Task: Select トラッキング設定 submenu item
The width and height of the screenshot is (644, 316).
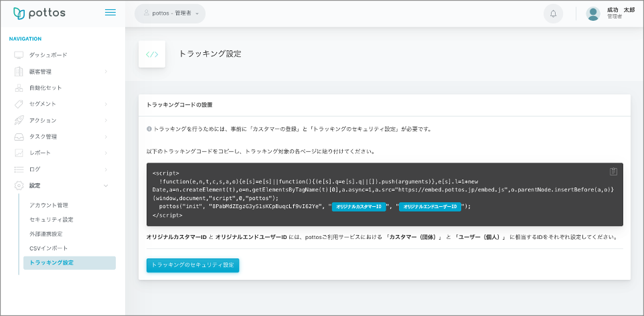Action: coord(70,263)
